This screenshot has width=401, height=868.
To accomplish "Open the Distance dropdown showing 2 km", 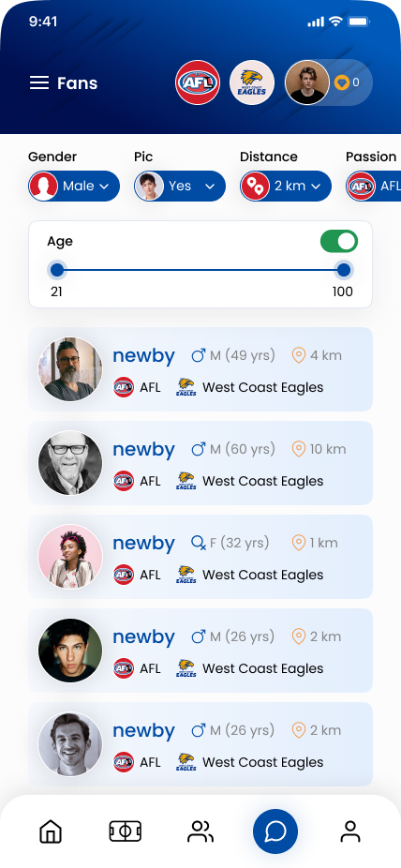I will [286, 186].
